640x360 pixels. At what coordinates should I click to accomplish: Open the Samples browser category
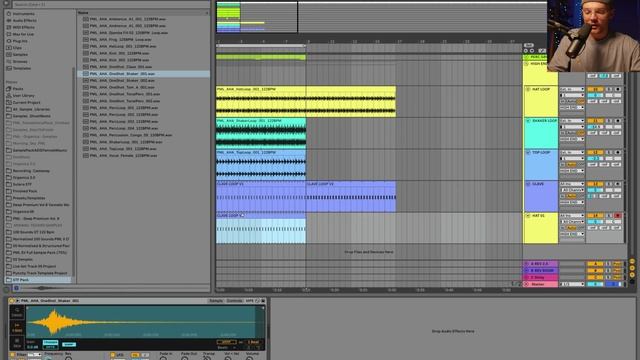(x=20, y=54)
